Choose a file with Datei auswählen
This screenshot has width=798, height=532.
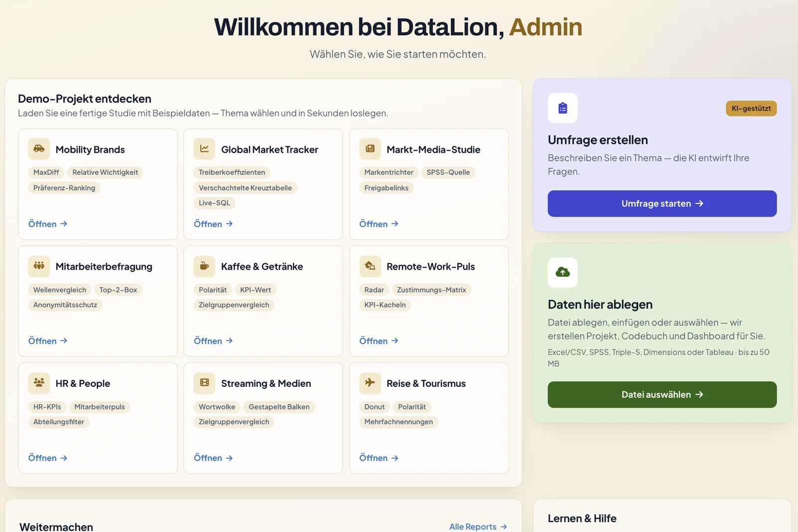(x=662, y=394)
